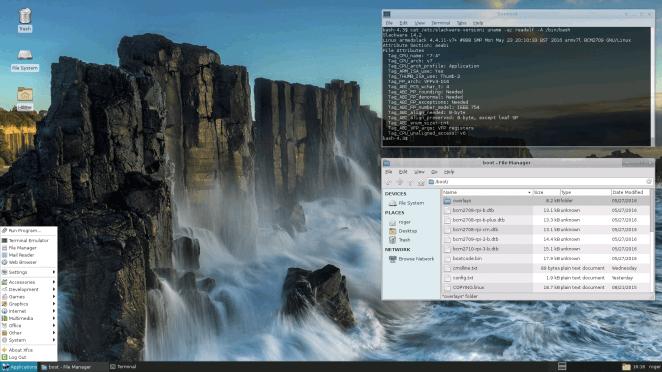Open the Terminal window's Tabs menu
The width and height of the screenshot is (662, 372).
tap(461, 23)
